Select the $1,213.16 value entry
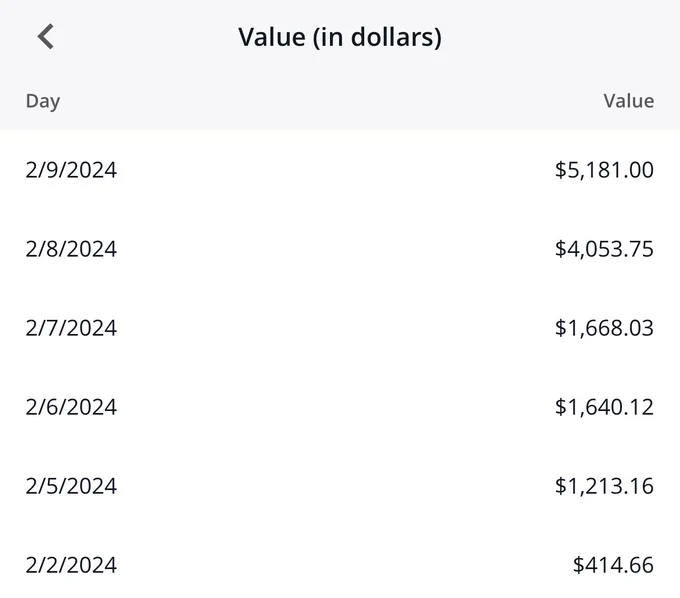Screen dimensions: 680x598 [x=605, y=486]
